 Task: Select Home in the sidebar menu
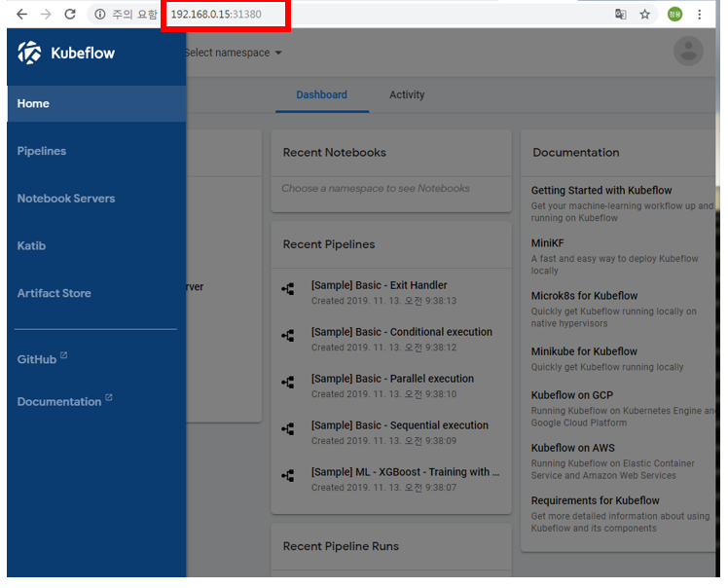tap(96, 103)
